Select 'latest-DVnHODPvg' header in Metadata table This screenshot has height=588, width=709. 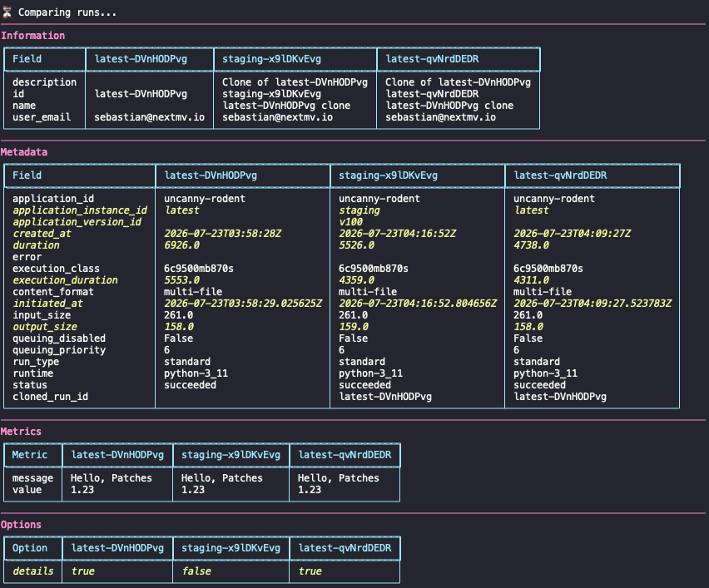tap(211, 175)
